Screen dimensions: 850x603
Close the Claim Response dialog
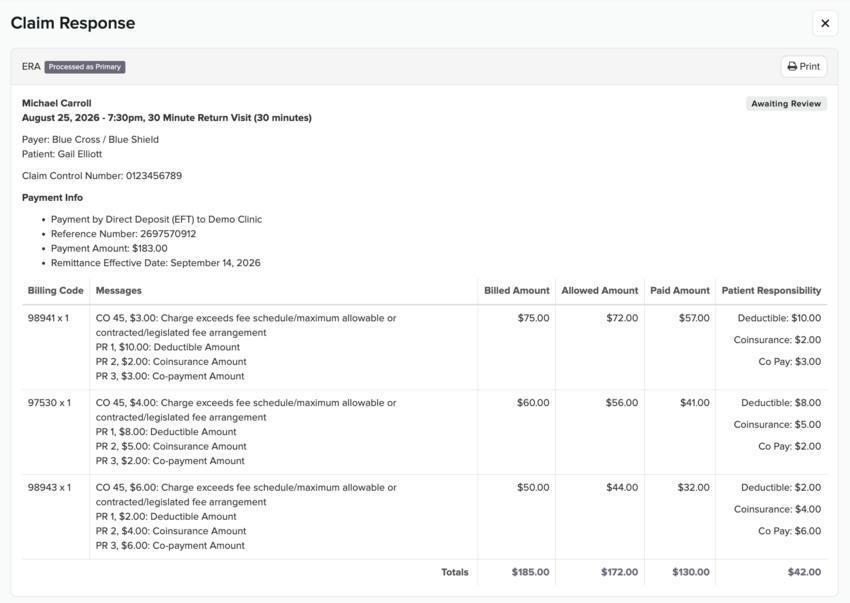pyautogui.click(x=825, y=23)
